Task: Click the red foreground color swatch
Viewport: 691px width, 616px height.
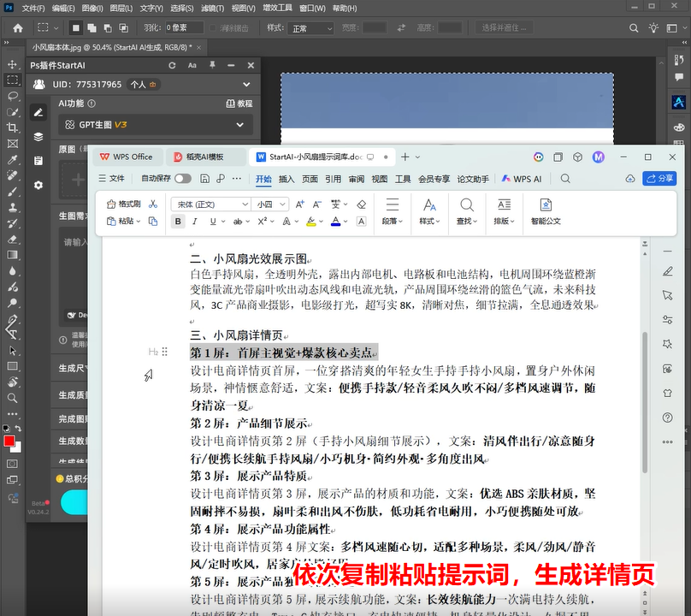Action: [9, 441]
